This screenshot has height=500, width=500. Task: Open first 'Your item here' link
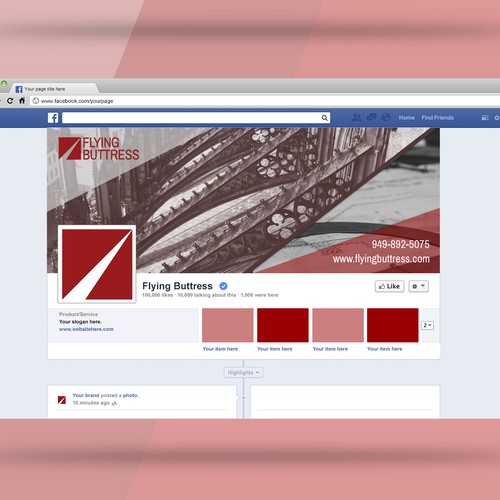coord(220,349)
